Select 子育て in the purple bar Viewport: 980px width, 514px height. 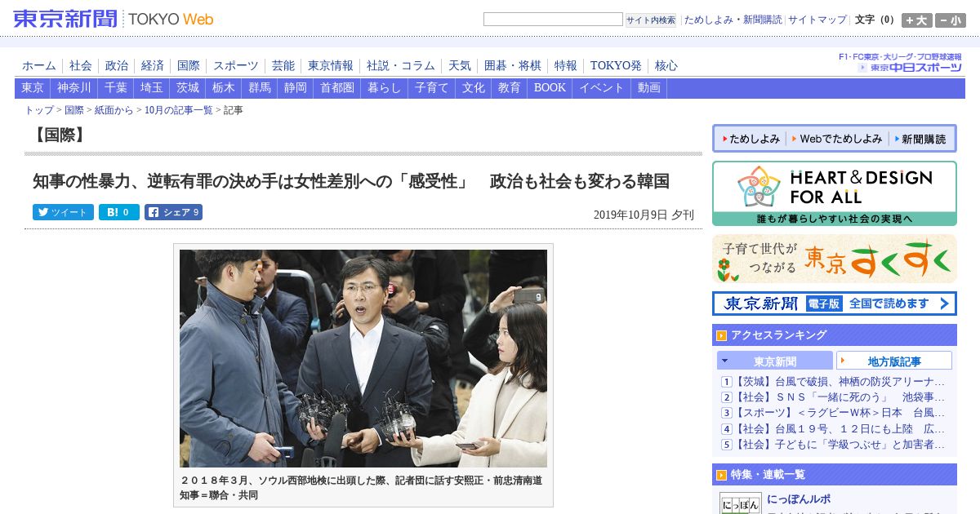pos(432,88)
